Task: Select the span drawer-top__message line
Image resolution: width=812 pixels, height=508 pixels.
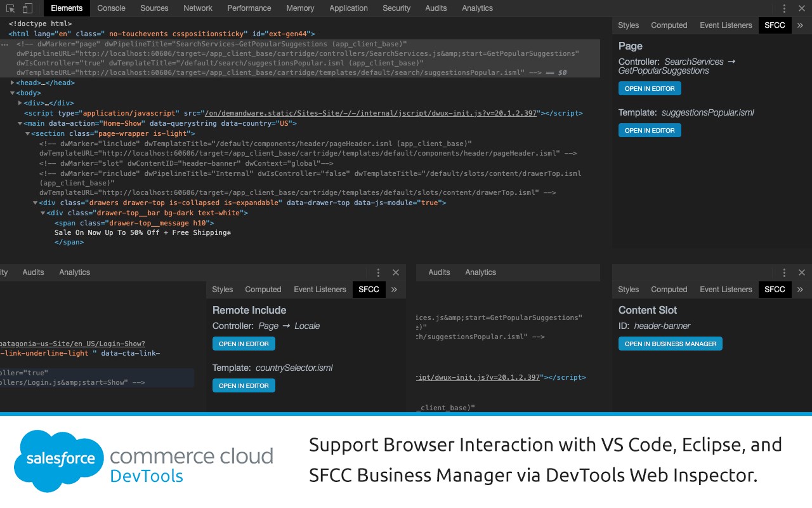Action: point(134,223)
